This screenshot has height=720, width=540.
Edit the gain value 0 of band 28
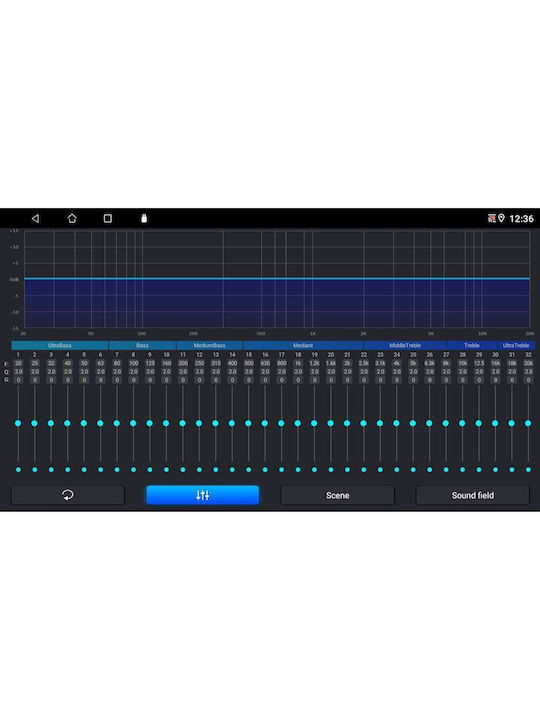(462, 380)
